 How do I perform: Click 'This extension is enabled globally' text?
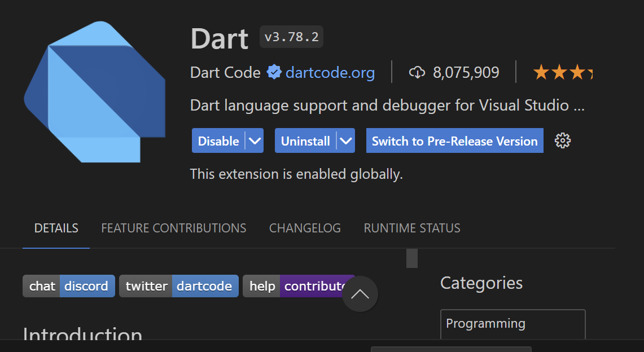tap(296, 174)
